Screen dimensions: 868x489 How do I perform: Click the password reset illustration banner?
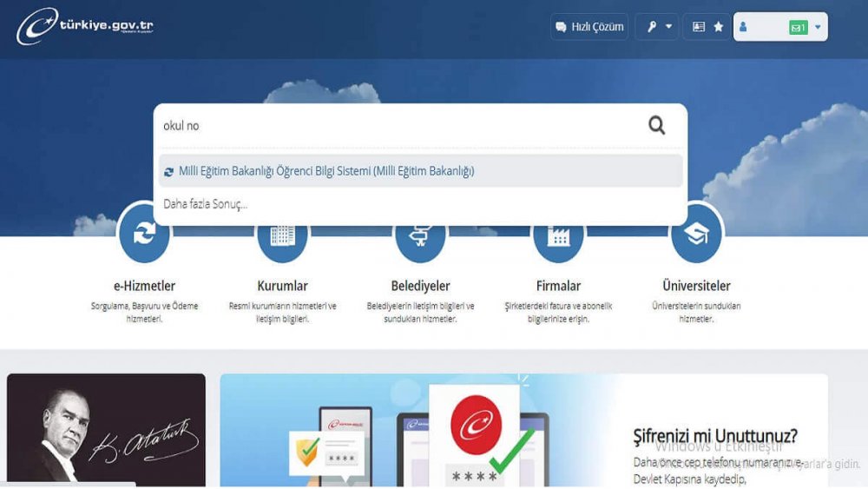point(421,430)
